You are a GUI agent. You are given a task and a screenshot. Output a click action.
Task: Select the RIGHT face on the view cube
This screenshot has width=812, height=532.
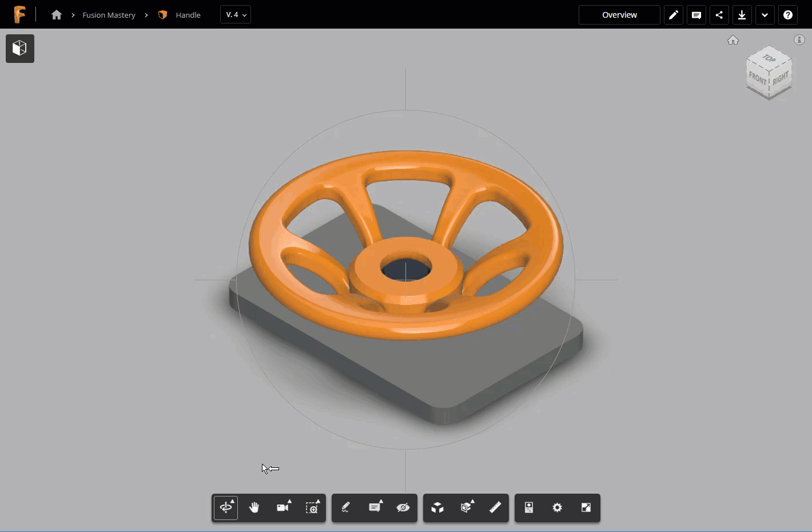pos(781,78)
